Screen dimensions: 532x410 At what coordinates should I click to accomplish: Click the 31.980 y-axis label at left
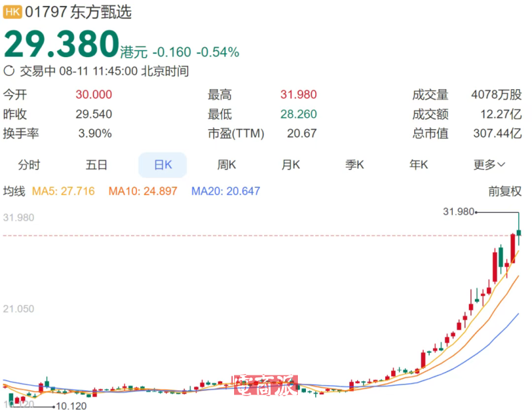click(19, 218)
